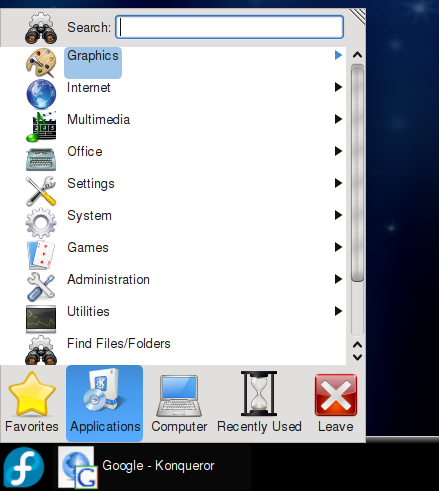Click the menu resize grip corner

coord(357,17)
